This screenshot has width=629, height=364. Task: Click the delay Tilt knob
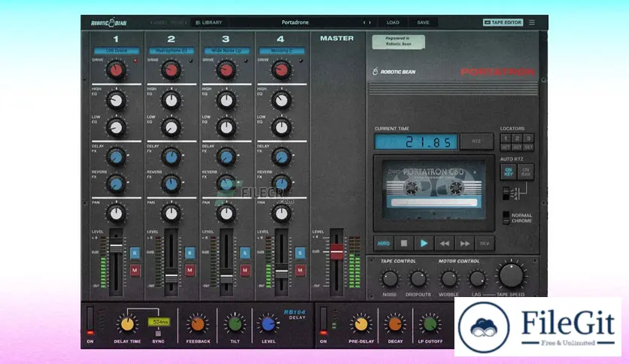[235, 324]
